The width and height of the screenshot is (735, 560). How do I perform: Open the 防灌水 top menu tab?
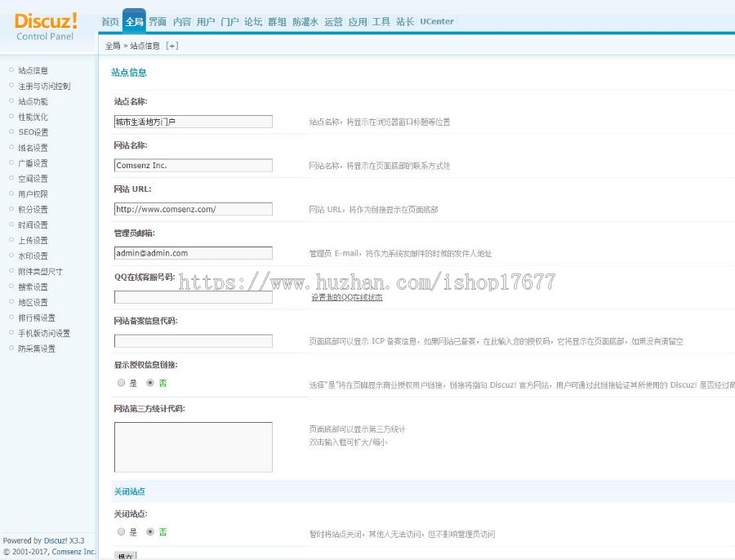coord(305,21)
